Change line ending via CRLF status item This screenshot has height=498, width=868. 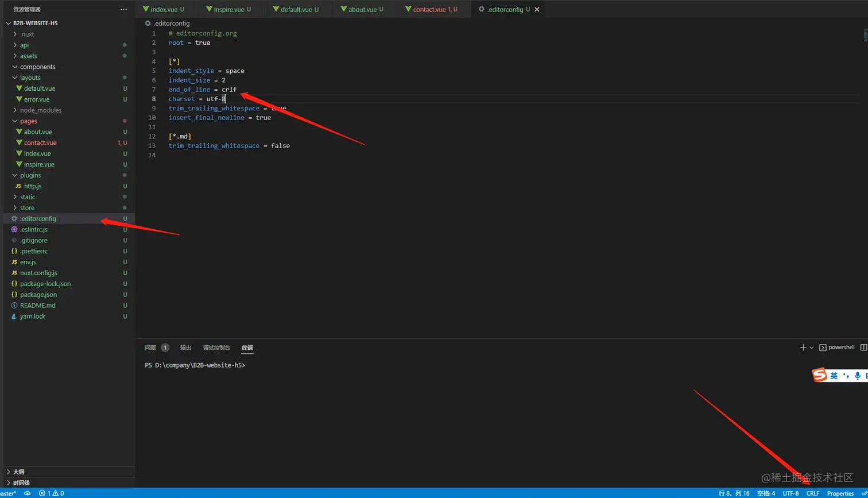coord(813,493)
